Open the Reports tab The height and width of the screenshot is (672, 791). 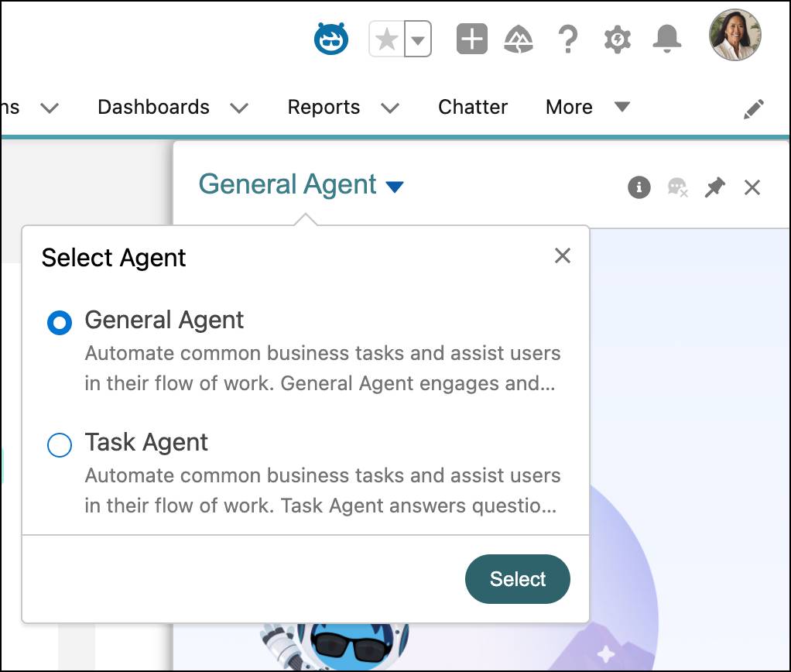coord(324,107)
